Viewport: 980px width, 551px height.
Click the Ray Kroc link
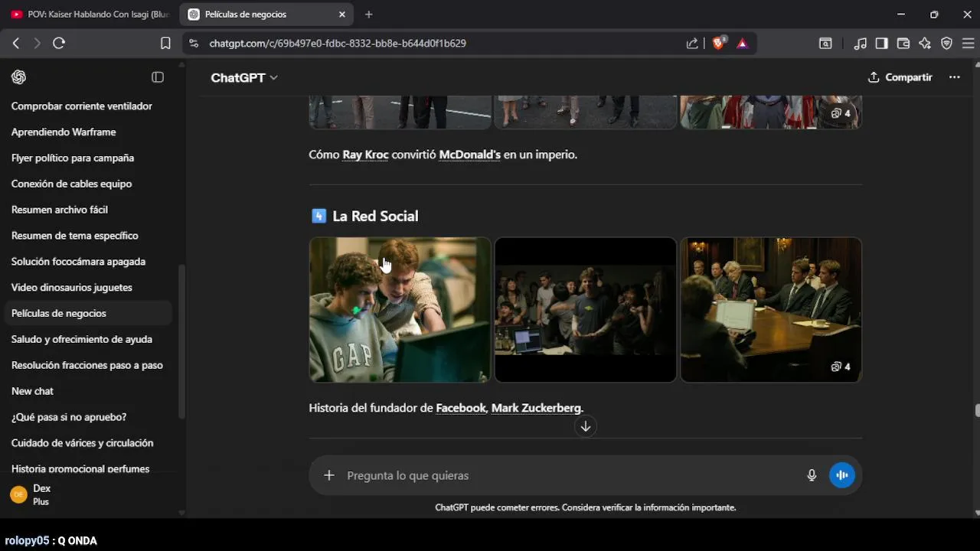[x=365, y=155]
